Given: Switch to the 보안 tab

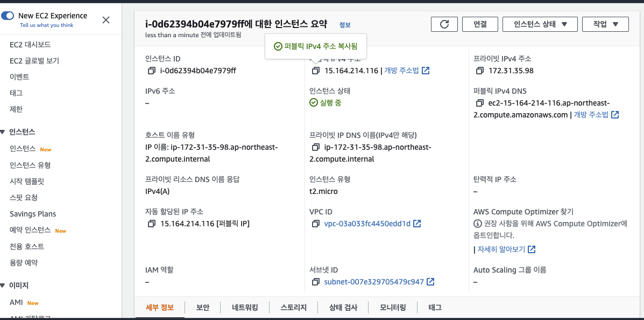Looking at the screenshot, I should pyautogui.click(x=203, y=308).
